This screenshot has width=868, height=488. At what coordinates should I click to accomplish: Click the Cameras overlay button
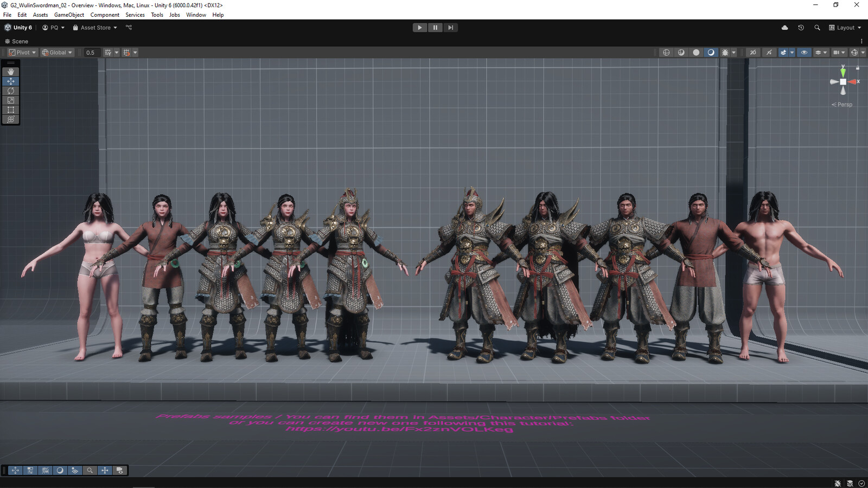point(119,470)
